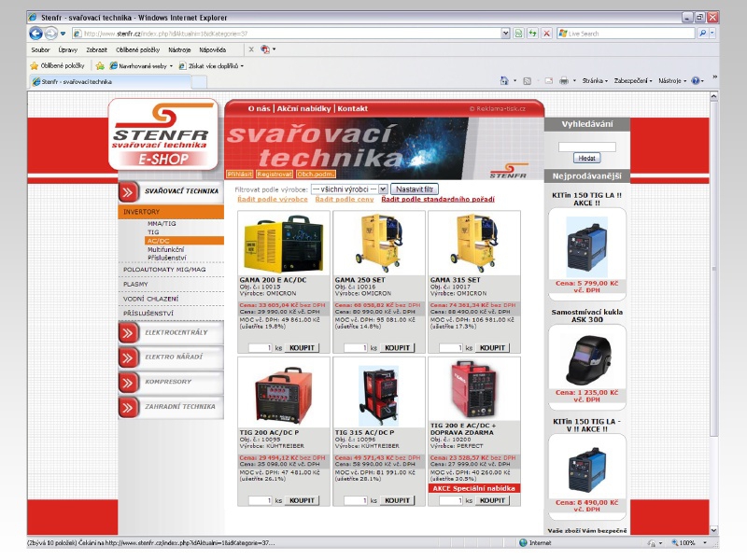Open the O nás link
Viewport: 747px width, 560px height.
tap(259, 108)
